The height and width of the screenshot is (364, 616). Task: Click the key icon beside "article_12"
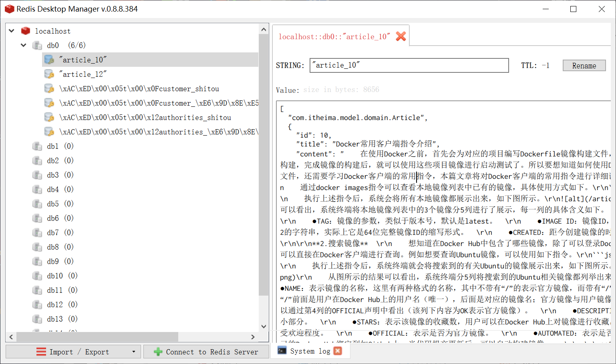[49, 74]
